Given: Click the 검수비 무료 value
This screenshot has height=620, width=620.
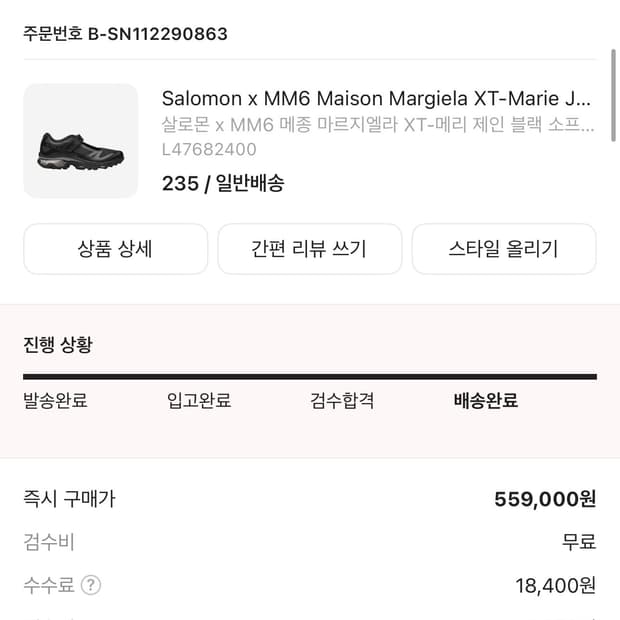Looking at the screenshot, I should (x=578, y=542).
